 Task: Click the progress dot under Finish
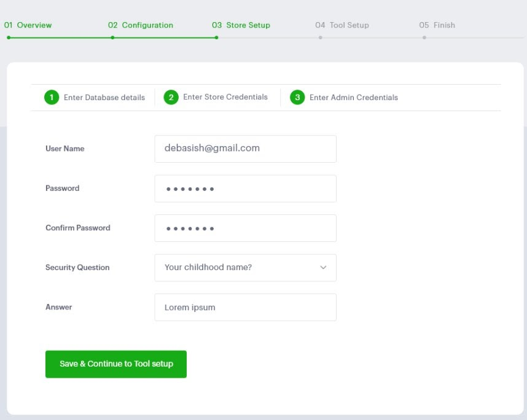424,37
